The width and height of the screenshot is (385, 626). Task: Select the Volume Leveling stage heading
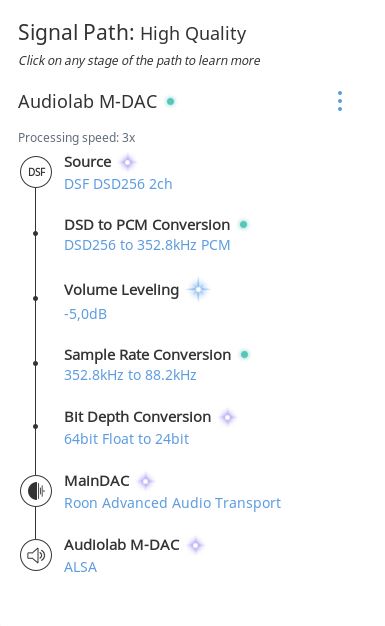point(121,290)
